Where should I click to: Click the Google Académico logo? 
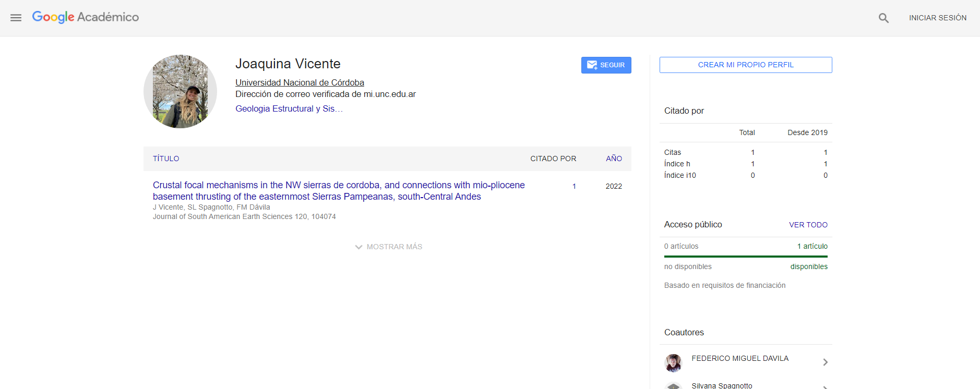pyautogui.click(x=86, y=17)
